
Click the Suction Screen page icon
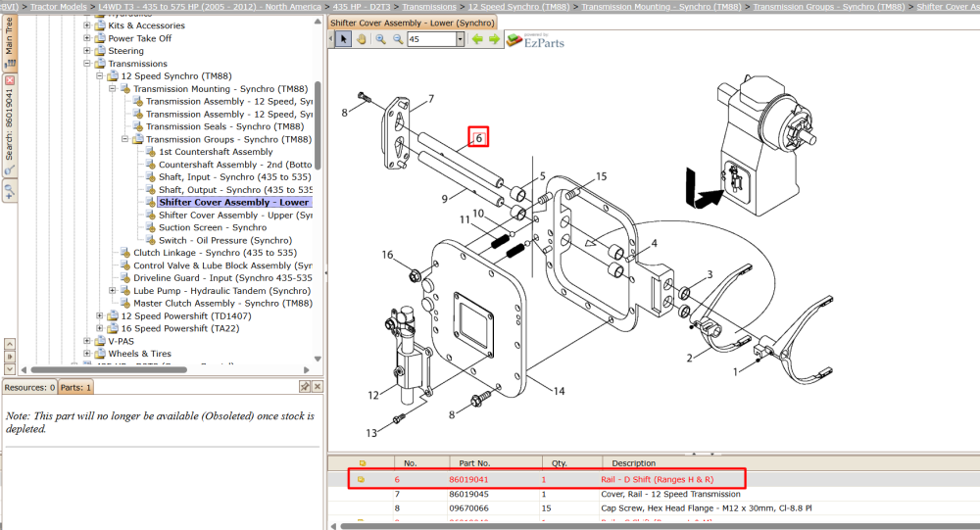(x=150, y=227)
